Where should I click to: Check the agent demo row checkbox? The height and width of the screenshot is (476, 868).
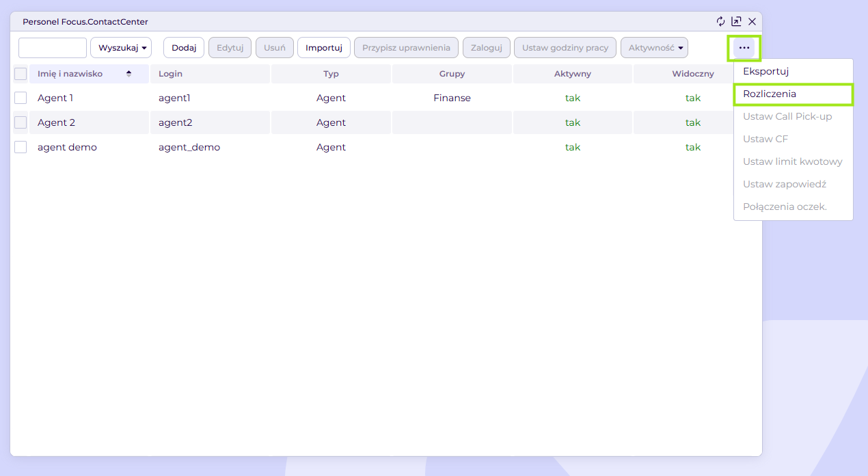coord(21,147)
